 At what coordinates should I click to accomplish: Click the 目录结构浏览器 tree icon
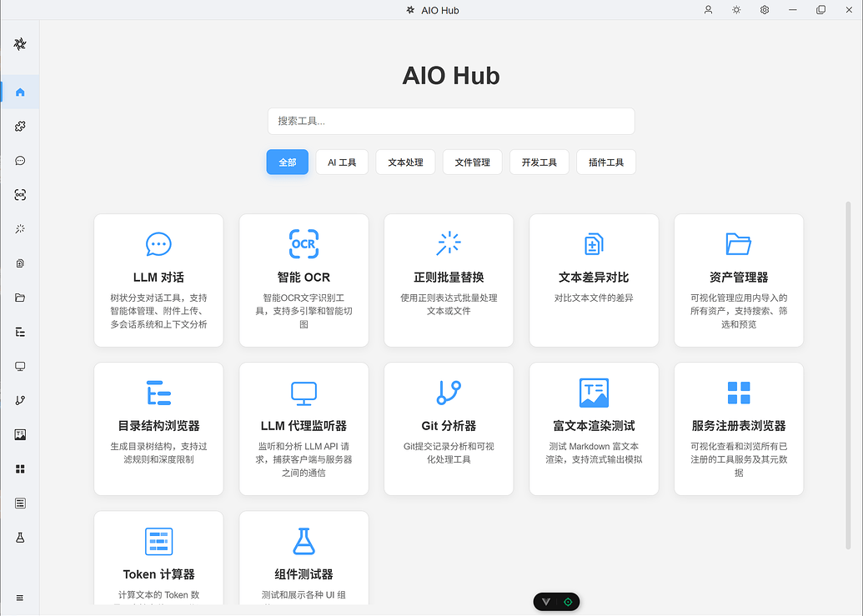[158, 393]
